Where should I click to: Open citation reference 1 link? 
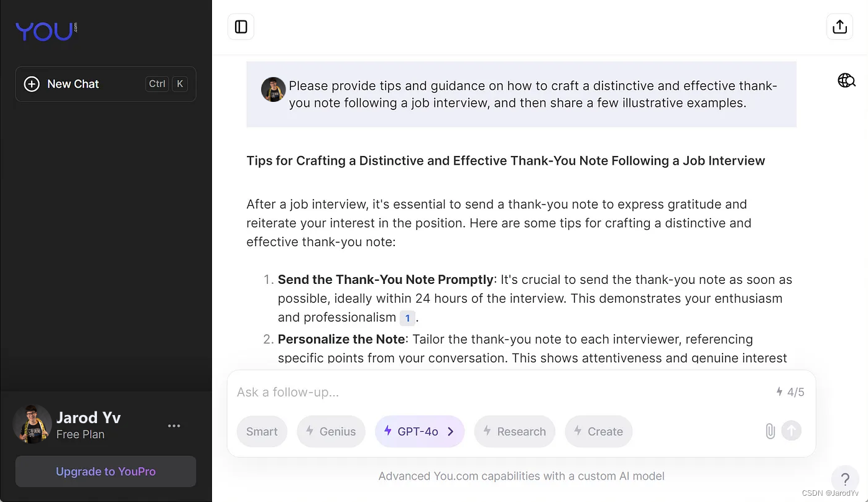407,318
